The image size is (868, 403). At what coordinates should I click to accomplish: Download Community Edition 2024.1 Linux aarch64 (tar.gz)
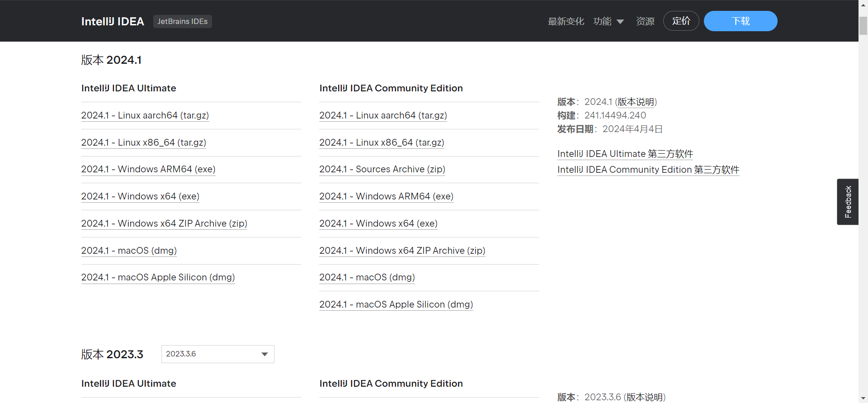(383, 115)
